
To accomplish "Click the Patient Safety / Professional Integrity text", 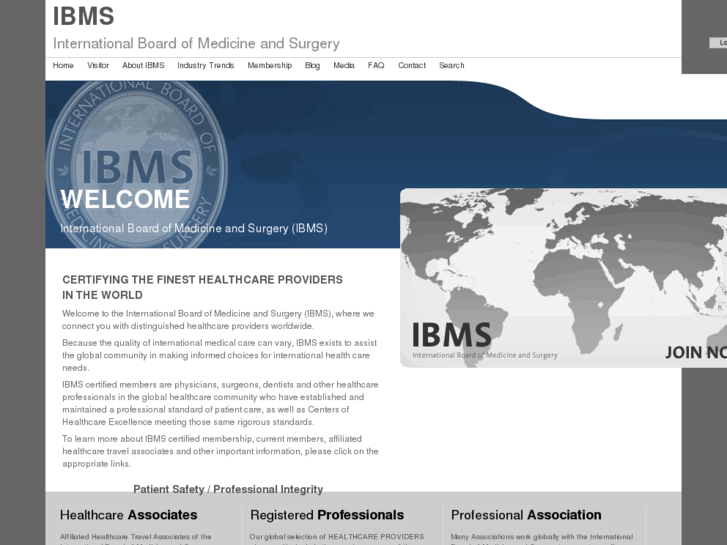I will pyautogui.click(x=228, y=489).
